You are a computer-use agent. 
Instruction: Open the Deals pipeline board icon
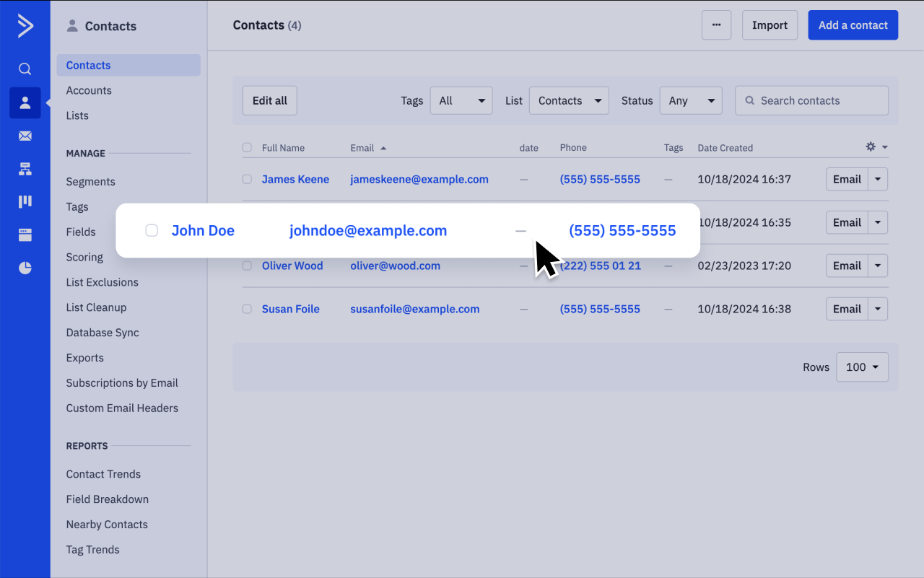pyautogui.click(x=25, y=201)
